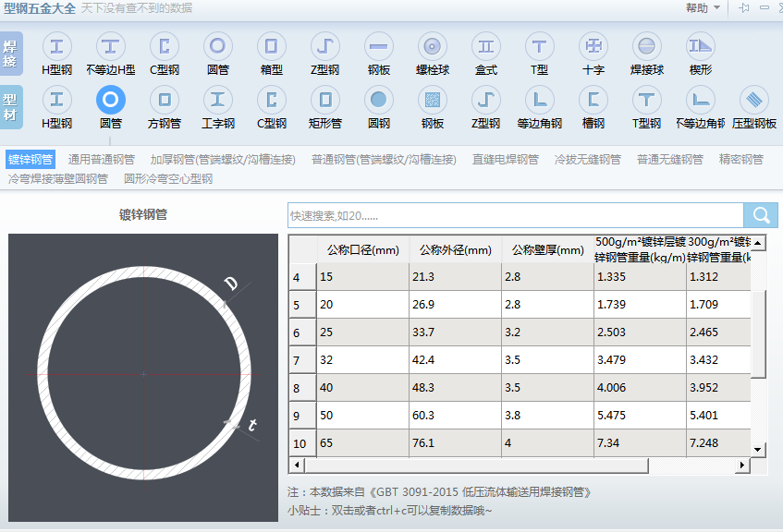Screen dimensions: 783x532
Task: Click the quick search input field
Action: [x=515, y=215]
